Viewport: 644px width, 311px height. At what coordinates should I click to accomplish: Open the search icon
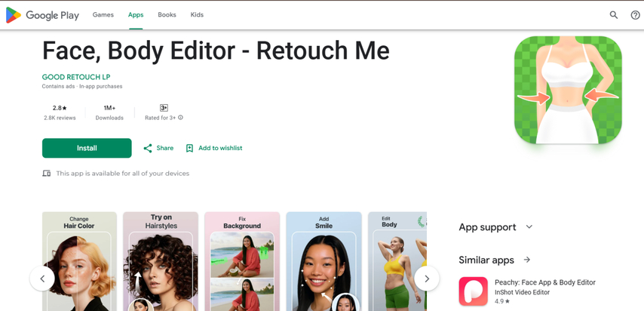pyautogui.click(x=614, y=15)
